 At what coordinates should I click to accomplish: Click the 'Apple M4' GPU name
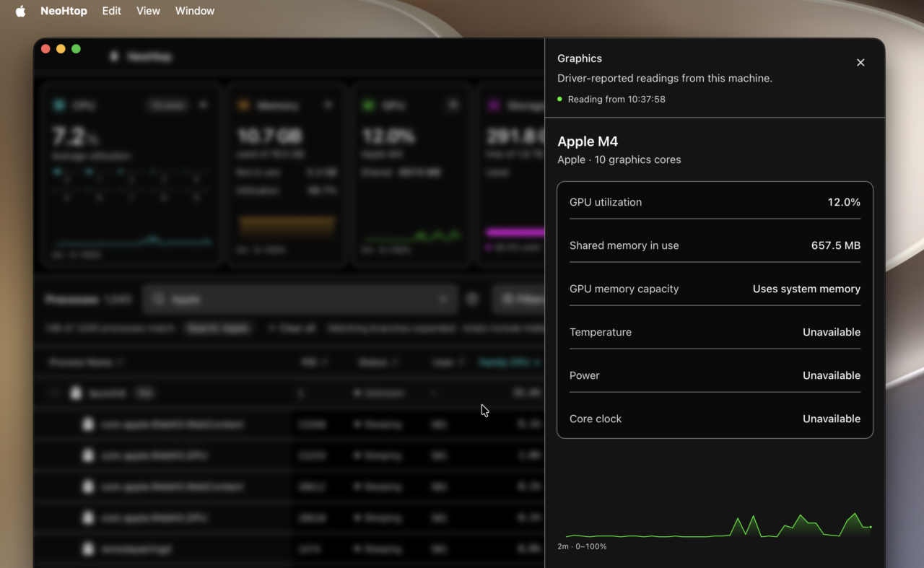588,141
